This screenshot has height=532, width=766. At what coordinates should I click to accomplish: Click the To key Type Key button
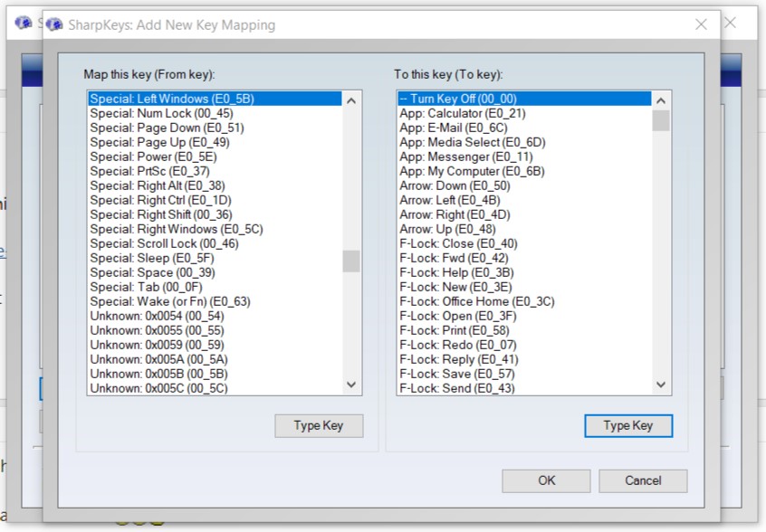628,425
